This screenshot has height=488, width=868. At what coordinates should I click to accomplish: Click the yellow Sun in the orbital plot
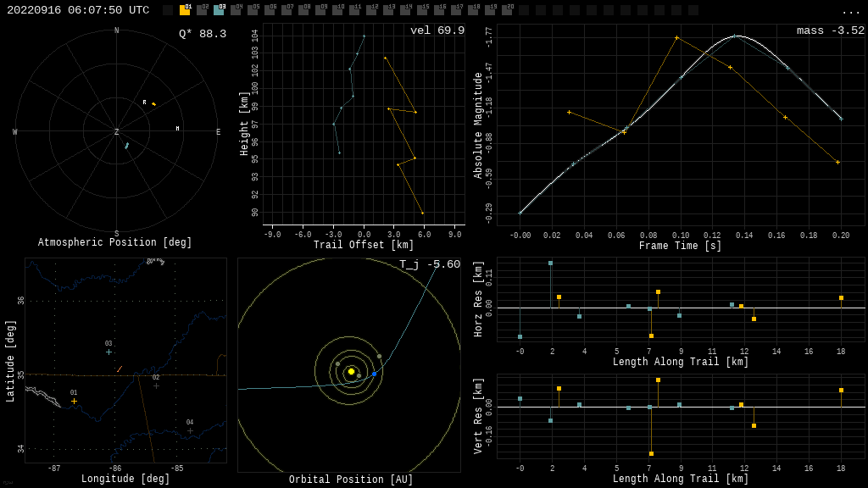tap(351, 371)
